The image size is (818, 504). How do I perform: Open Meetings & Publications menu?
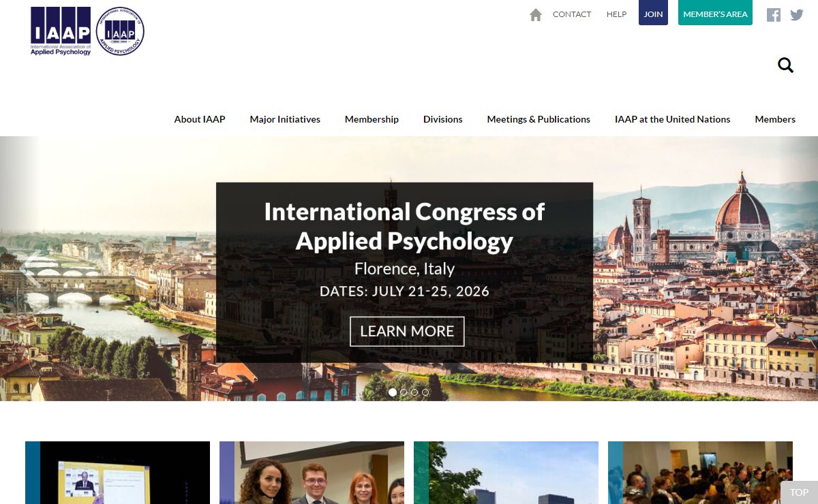[x=539, y=119]
